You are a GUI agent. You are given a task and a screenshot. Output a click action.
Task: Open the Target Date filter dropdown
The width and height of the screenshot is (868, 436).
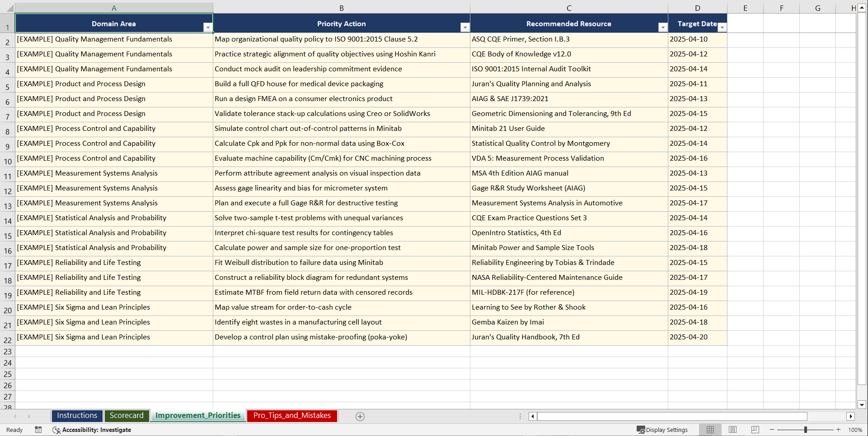[x=722, y=27]
